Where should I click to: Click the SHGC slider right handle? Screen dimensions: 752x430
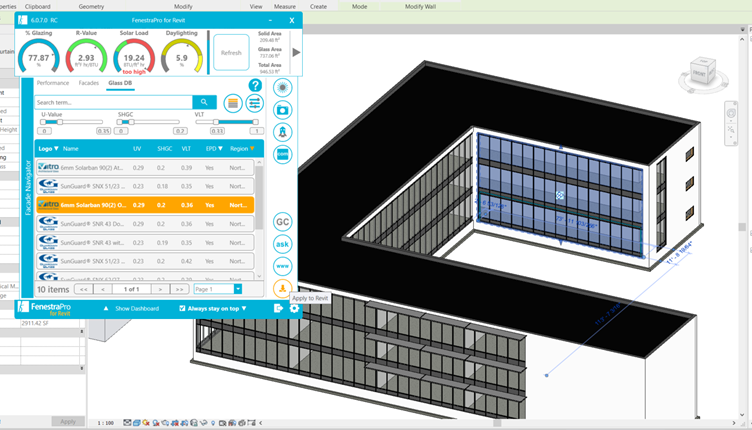(x=131, y=122)
